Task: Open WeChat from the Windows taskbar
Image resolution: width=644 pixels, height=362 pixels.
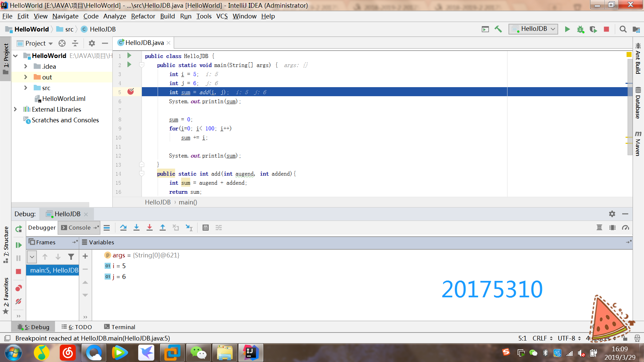Action: [x=198, y=353]
